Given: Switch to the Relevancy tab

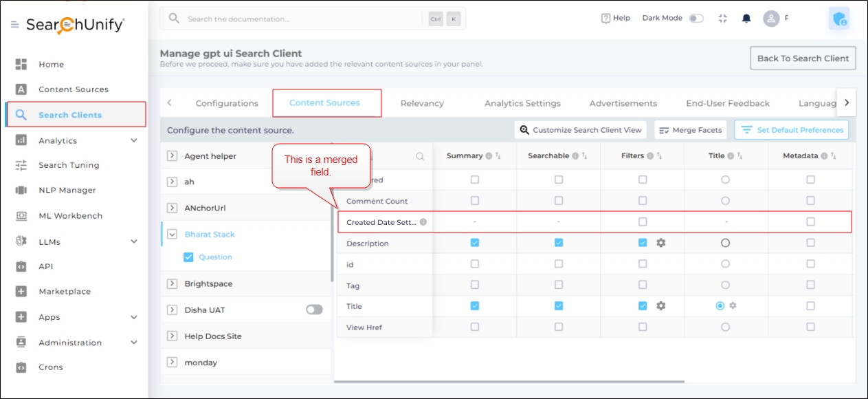Looking at the screenshot, I should tap(422, 103).
